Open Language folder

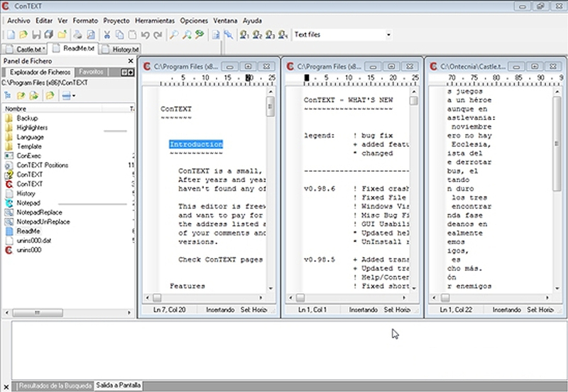tap(30, 137)
